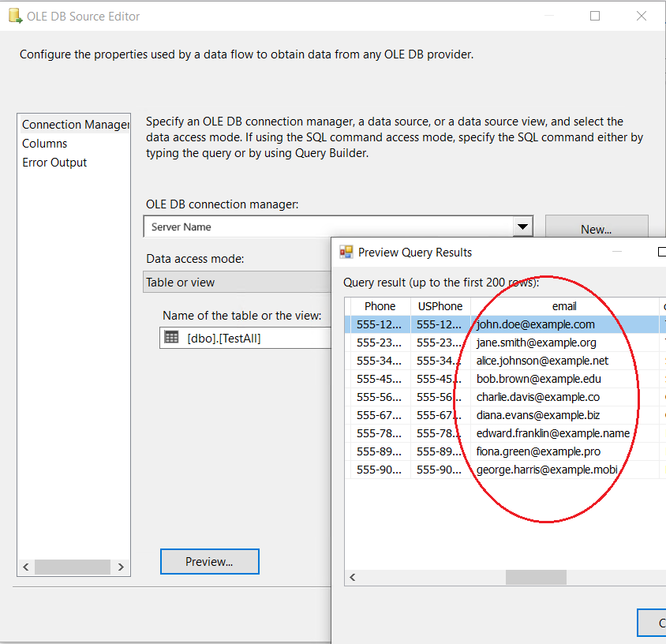Click the New... connection button
The width and height of the screenshot is (666, 644).
(x=597, y=229)
